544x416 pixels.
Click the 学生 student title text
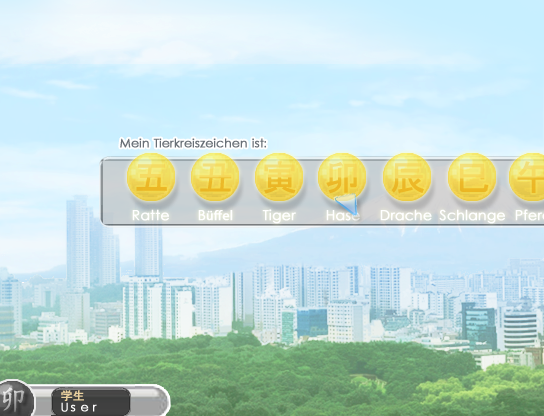click(x=72, y=396)
